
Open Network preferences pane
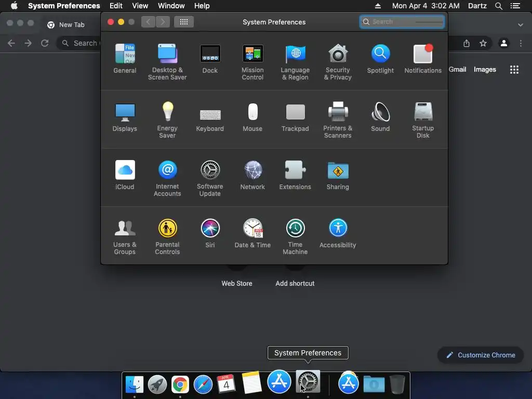click(x=252, y=175)
